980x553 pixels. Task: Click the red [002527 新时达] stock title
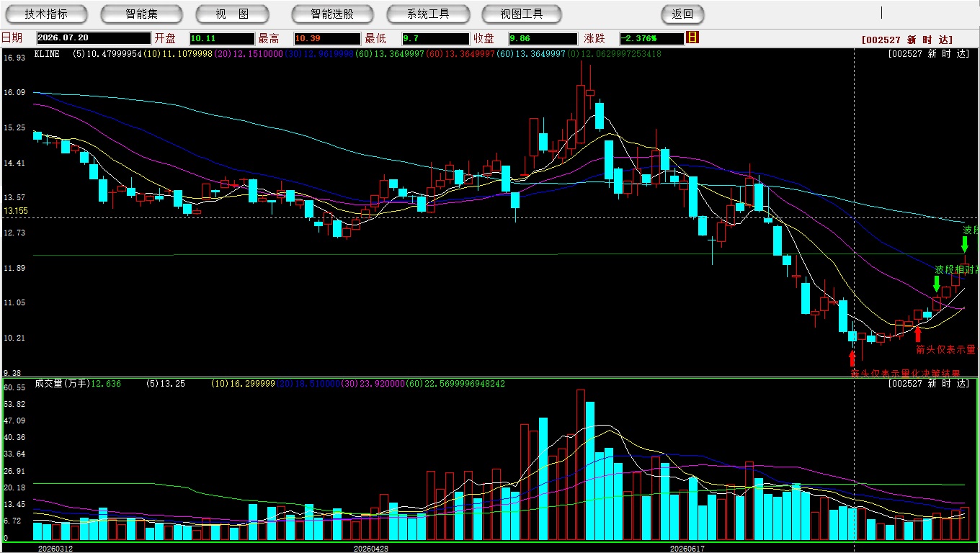[906, 40]
